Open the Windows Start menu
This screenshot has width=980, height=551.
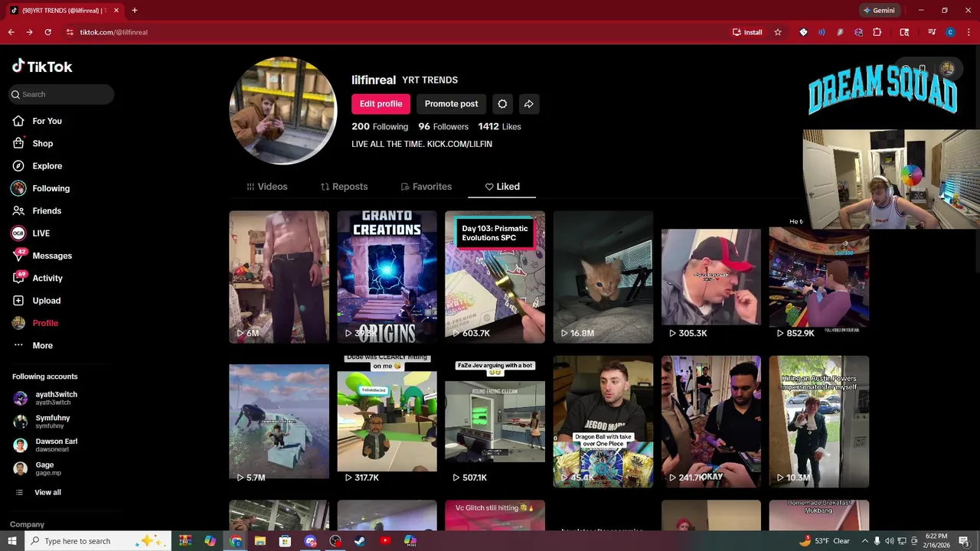[11, 541]
